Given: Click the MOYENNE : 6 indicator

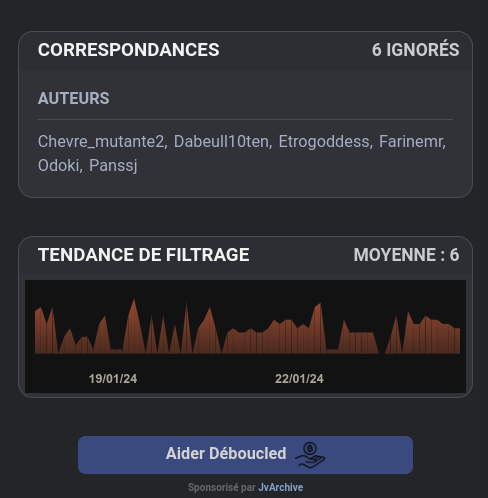Looking at the screenshot, I should click(406, 255).
